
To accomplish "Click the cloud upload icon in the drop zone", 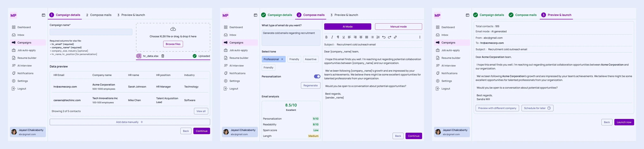I will 173,29.
